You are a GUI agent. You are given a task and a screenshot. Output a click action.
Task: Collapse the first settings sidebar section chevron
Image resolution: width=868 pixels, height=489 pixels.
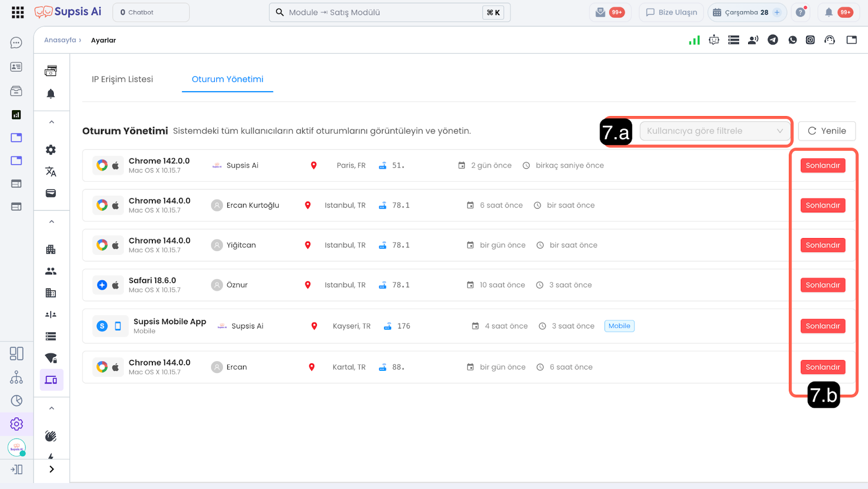(52, 122)
